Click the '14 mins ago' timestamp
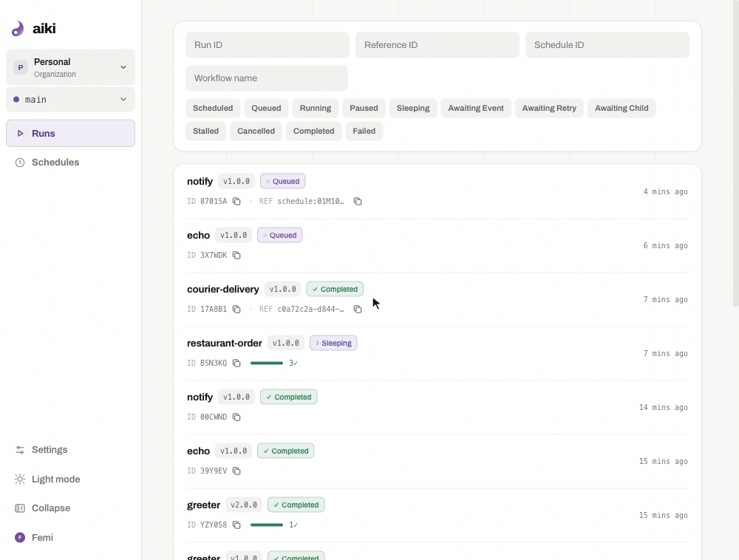Screen dimensions: 739x560 click(x=663, y=407)
